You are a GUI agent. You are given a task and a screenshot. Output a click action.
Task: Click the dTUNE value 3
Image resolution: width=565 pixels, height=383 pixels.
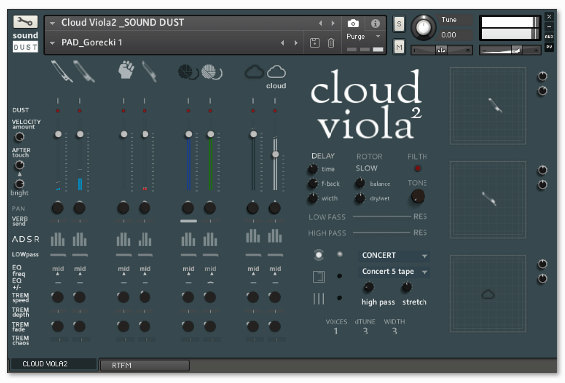(365, 331)
